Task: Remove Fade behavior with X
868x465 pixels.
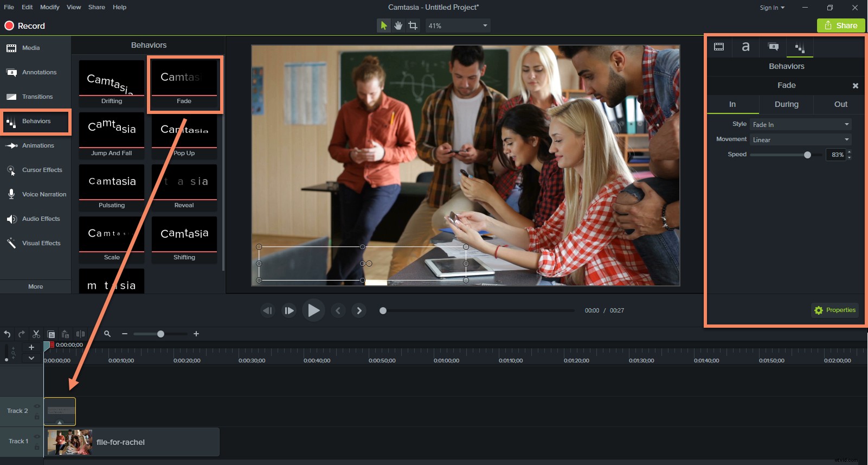Action: [x=855, y=86]
